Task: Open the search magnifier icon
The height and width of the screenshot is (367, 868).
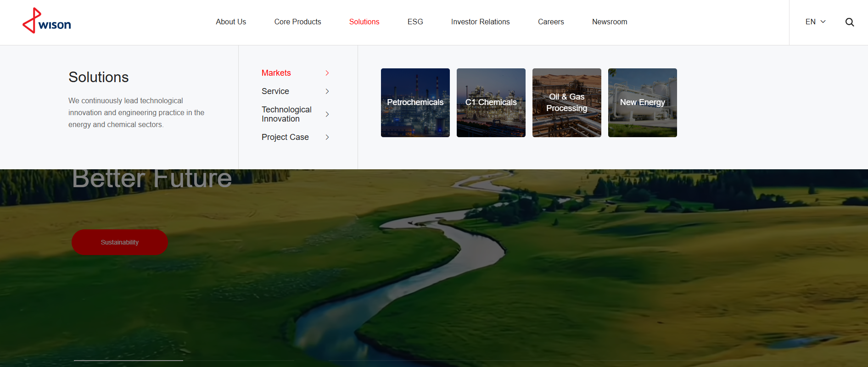Action: coord(849,22)
